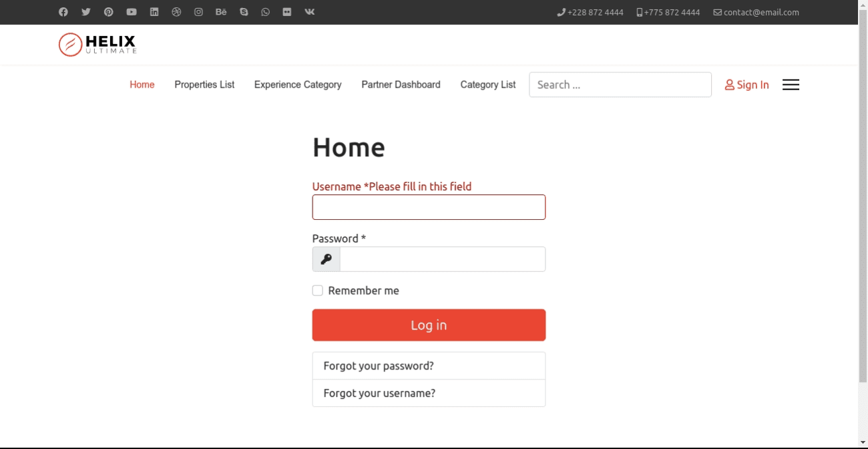Open the Facebook social icon
This screenshot has height=449, width=868.
(63, 12)
